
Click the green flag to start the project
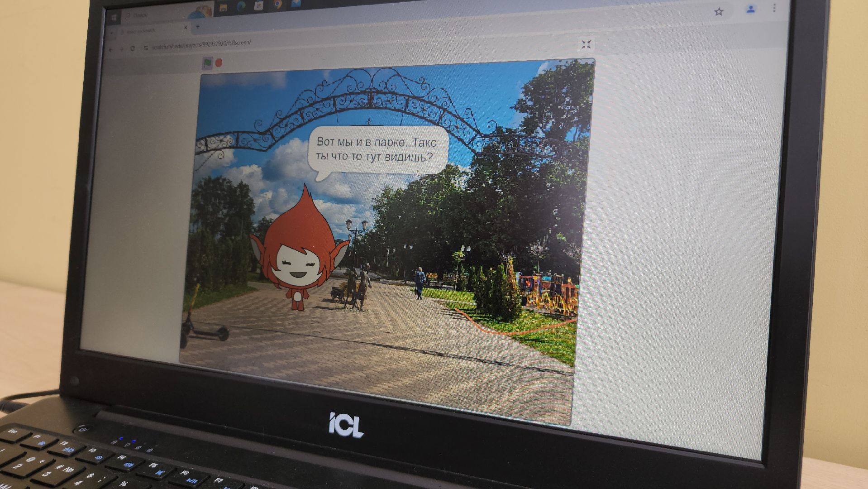click(x=207, y=63)
